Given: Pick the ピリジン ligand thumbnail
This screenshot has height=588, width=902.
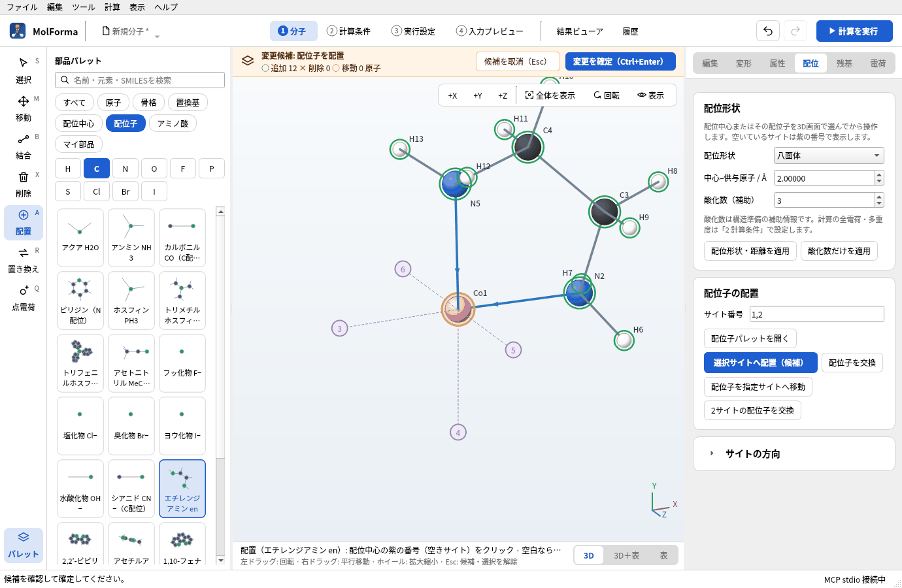Looking at the screenshot, I should click(80, 301).
